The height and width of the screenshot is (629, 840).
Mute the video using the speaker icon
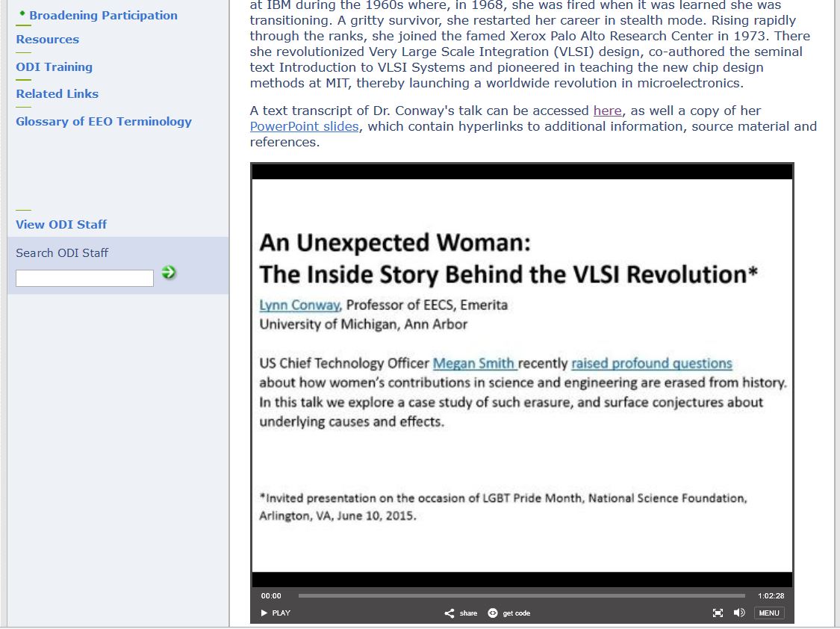click(x=739, y=613)
